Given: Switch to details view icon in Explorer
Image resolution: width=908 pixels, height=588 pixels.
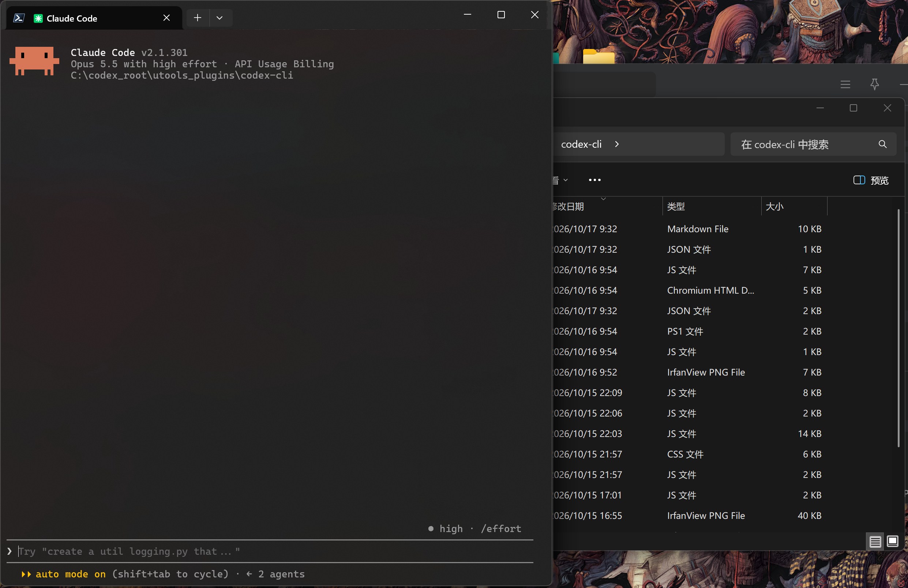Looking at the screenshot, I should pyautogui.click(x=875, y=542).
